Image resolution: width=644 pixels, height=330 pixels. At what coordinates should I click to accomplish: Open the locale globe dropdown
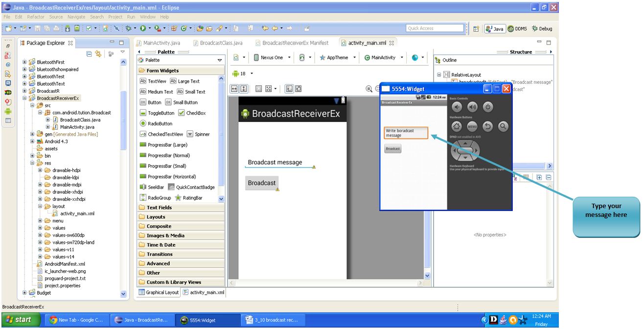(423, 57)
